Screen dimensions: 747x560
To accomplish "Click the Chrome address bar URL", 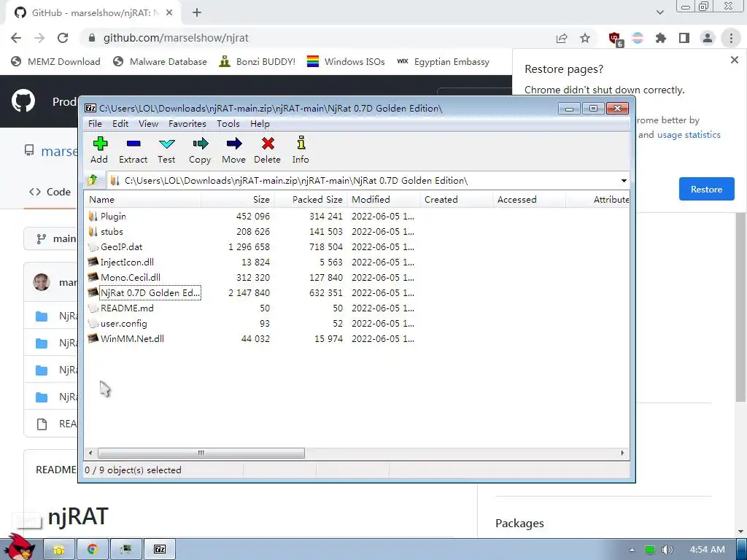I will point(176,38).
